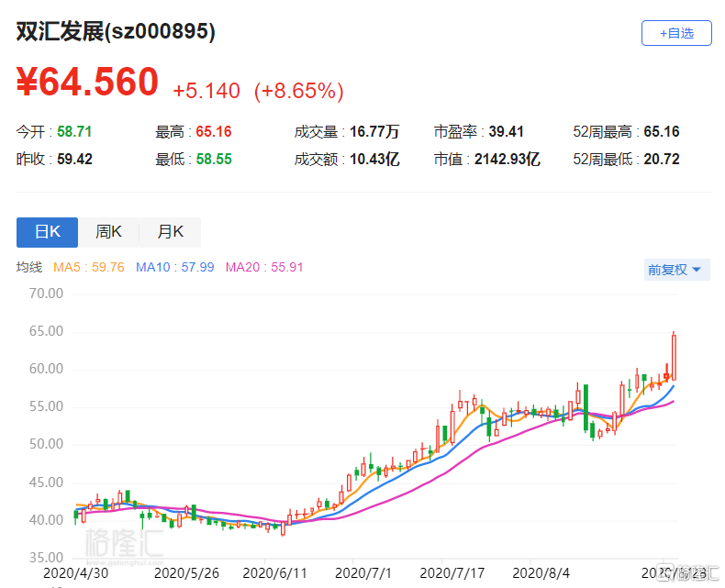
Task: Click the daily high 65.16 after 最高
Action: (214, 132)
